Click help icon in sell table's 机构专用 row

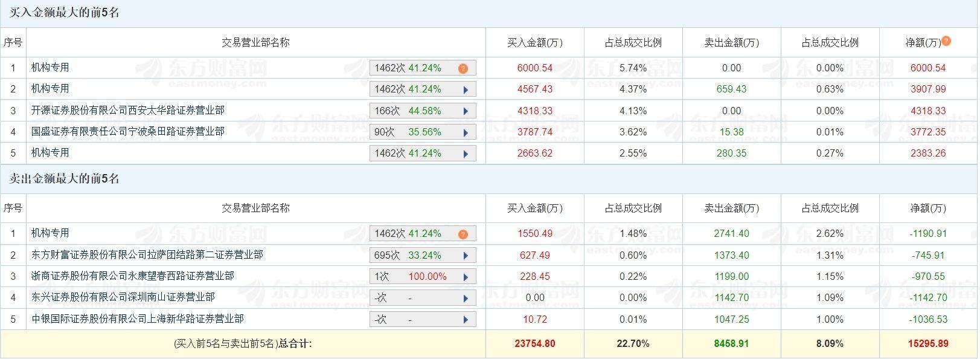(463, 234)
